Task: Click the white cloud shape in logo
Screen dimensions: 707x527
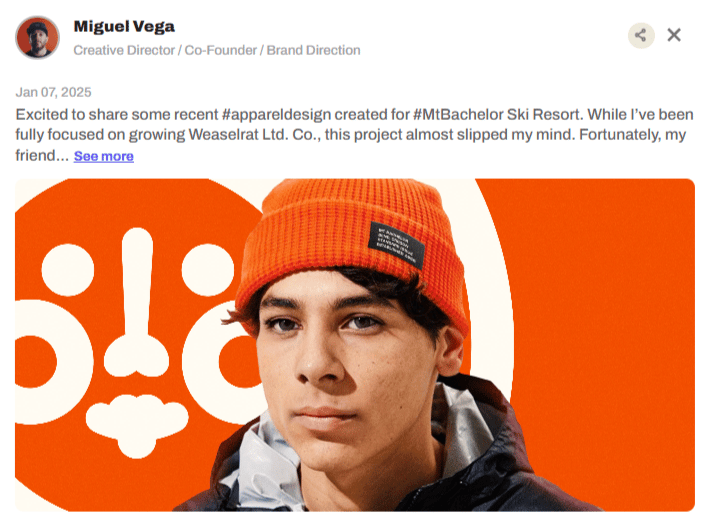Action: click(137, 424)
